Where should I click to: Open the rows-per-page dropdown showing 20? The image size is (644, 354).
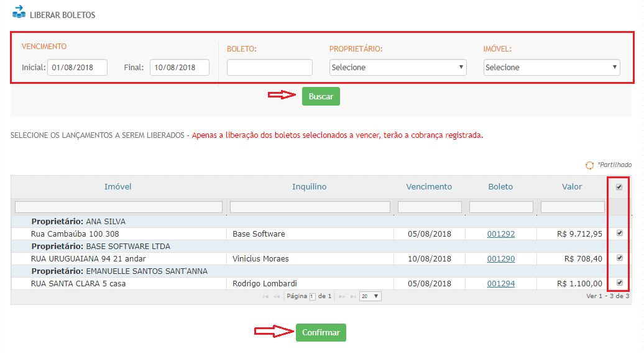click(x=370, y=297)
